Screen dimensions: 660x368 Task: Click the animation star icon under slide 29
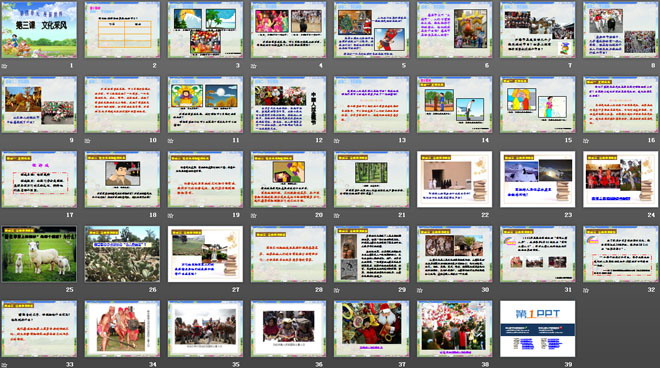coord(337,290)
